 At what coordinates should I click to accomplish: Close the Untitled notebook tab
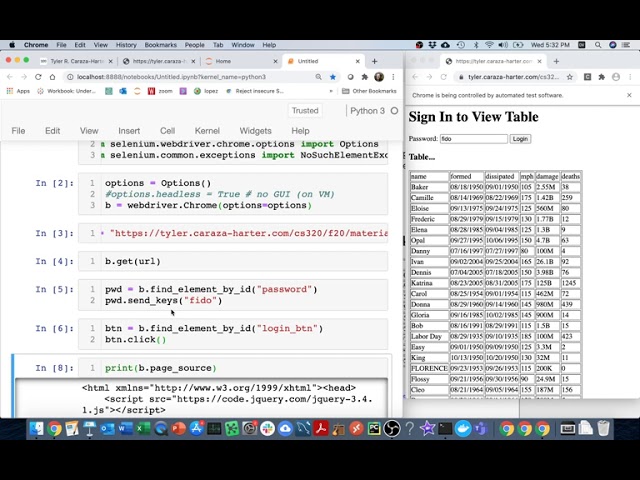(x=358, y=61)
